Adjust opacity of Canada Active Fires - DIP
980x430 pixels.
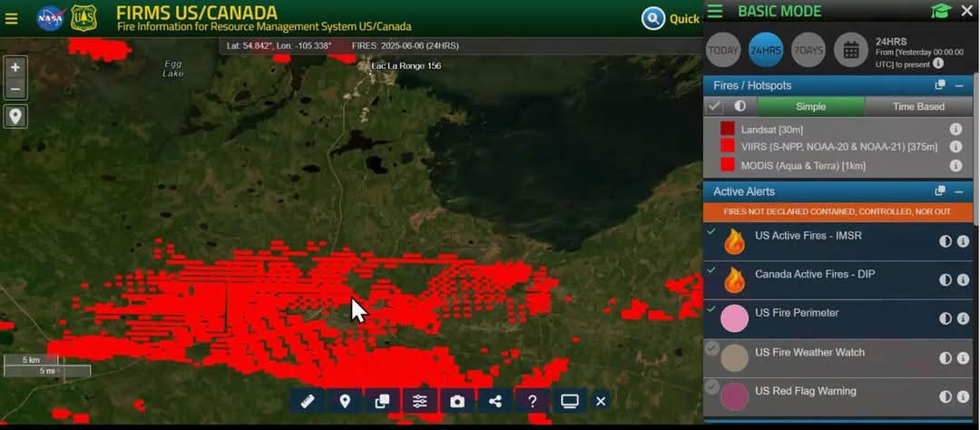(945, 280)
